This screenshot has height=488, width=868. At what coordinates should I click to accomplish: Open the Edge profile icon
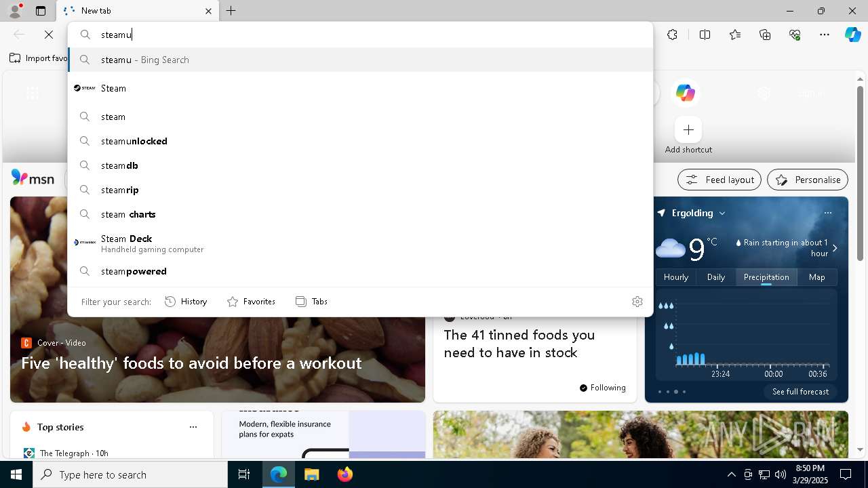[15, 11]
